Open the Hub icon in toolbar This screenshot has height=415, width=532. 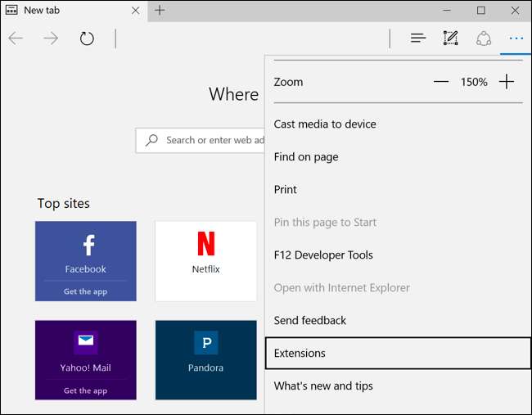click(x=418, y=38)
